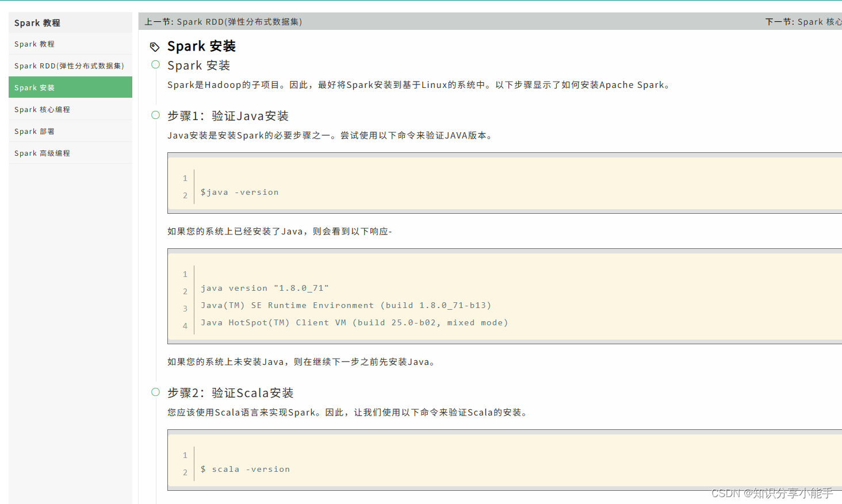The height and width of the screenshot is (504, 842).
Task: Click the java version "1.8.0_71" output line
Action: tap(265, 288)
